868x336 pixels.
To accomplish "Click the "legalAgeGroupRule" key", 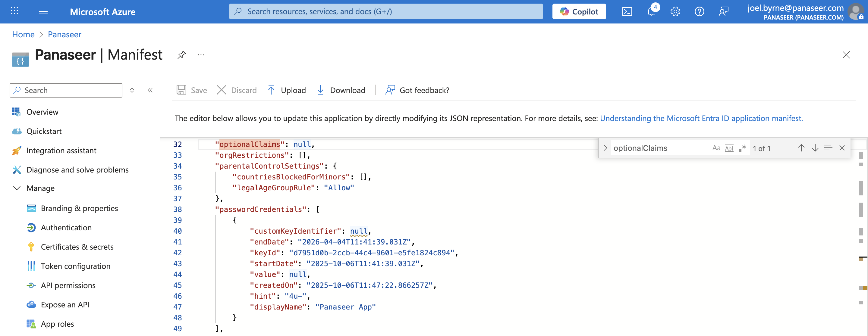I will (274, 188).
